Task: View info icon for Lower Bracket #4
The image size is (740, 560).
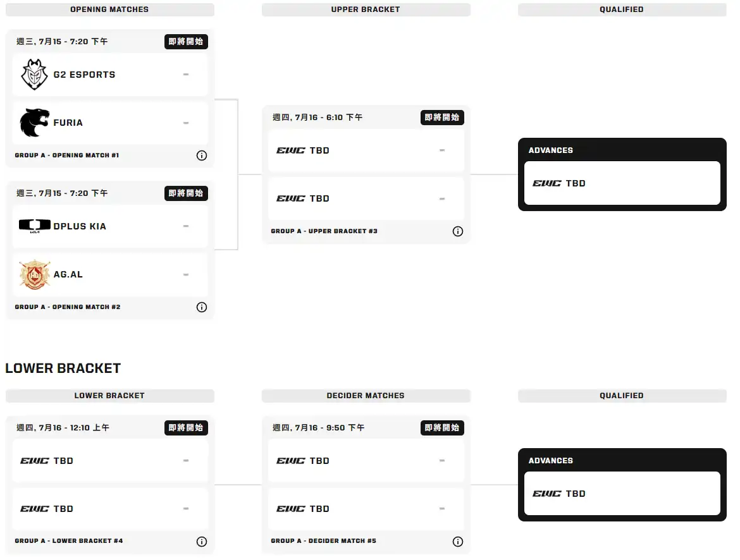Action: 202,542
